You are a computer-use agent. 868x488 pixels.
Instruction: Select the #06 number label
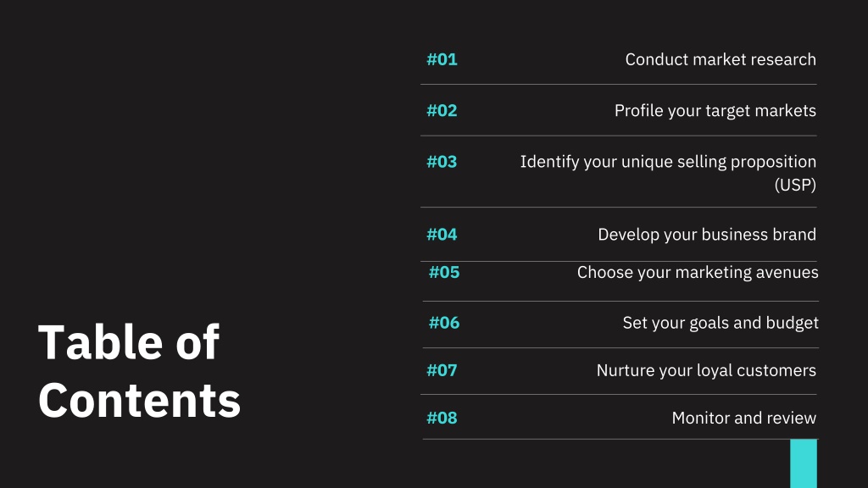(x=444, y=323)
